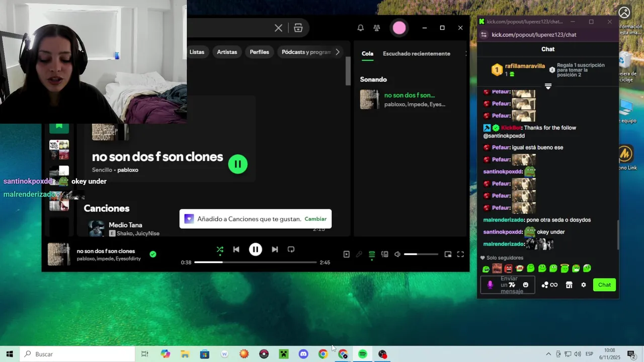
Task: Toggle repeat mode in Spotify
Action: pos(291,249)
